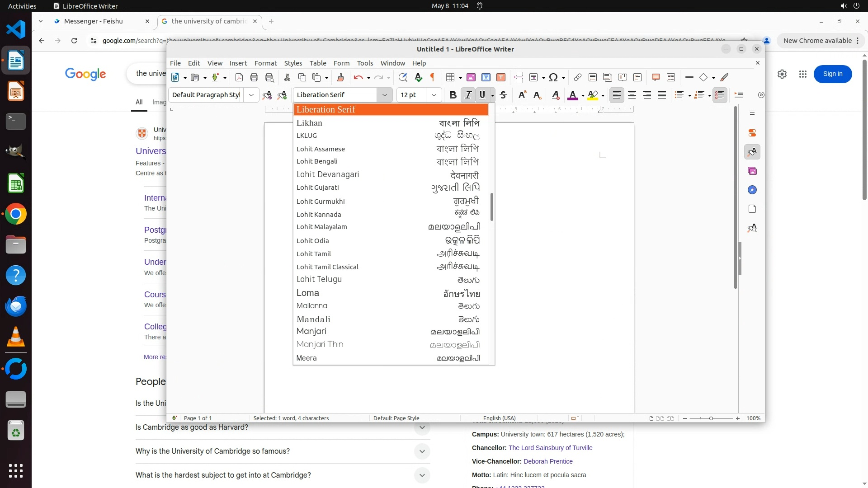
Task: Open the Tools menu
Action: (365, 63)
